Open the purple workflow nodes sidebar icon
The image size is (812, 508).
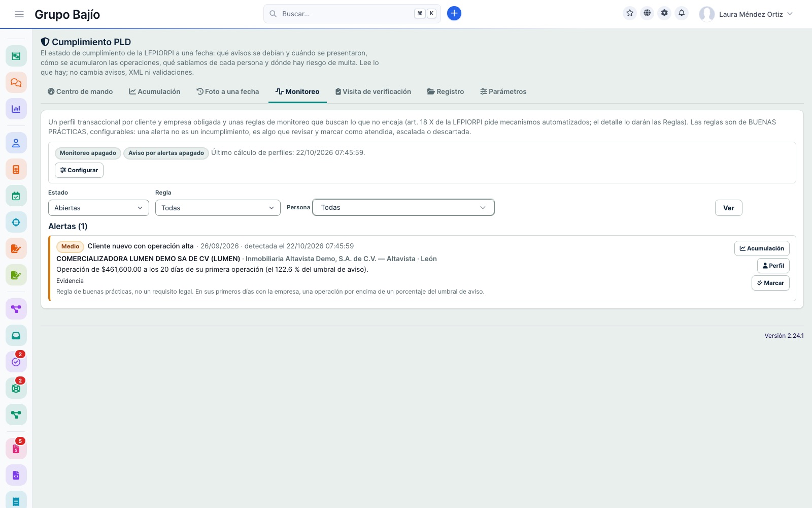click(16, 309)
